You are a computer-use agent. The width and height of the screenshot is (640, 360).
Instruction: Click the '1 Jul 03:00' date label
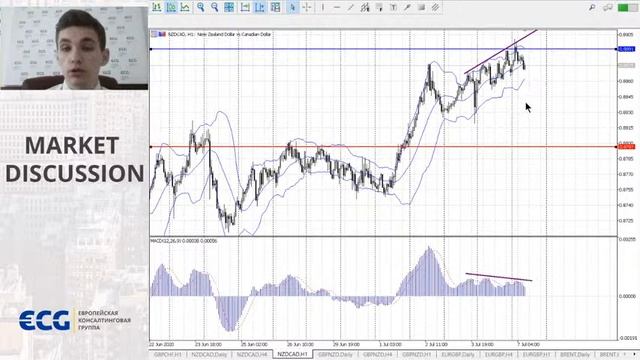390,344
